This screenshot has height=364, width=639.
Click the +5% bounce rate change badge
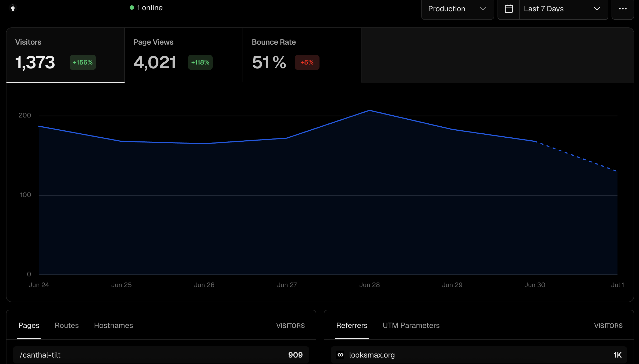(x=307, y=62)
